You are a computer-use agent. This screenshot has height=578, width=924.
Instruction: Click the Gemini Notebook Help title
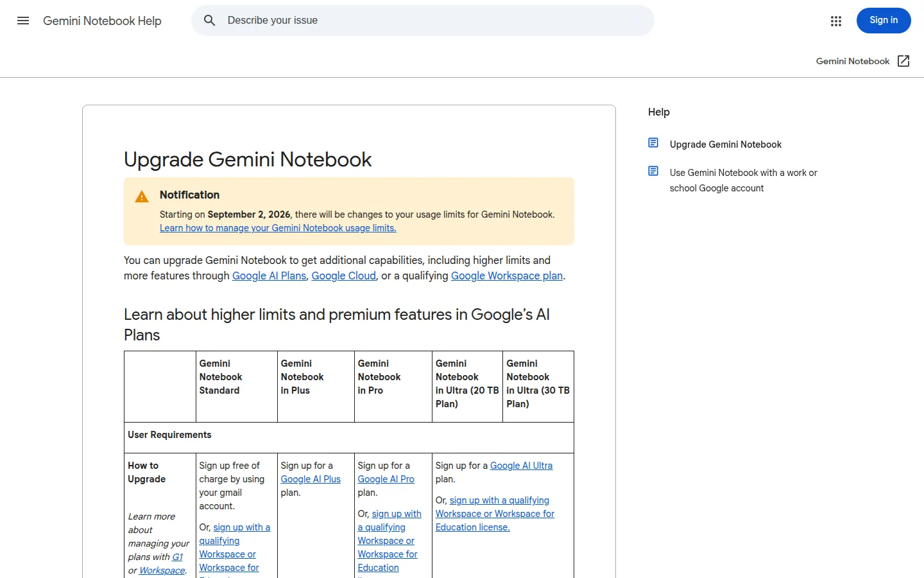(x=102, y=21)
